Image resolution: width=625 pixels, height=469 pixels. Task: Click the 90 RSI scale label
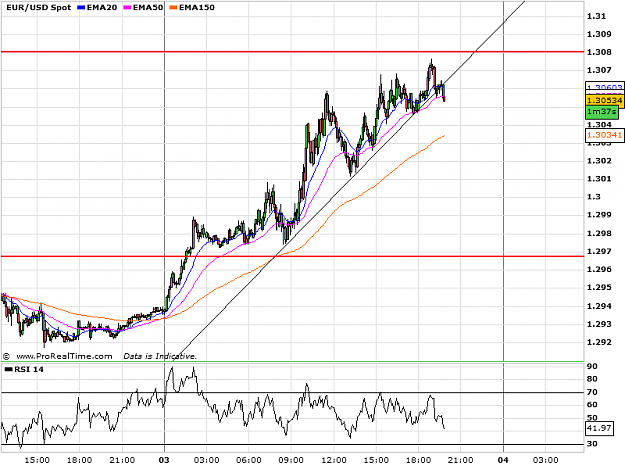point(592,366)
